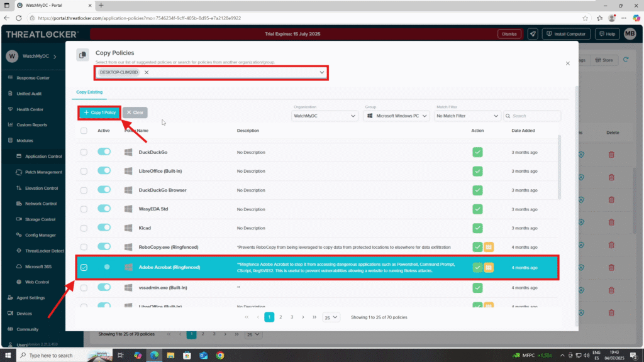This screenshot has height=362, width=644.
Task: Click the first red delete trash icon in the background list
Action: 611,155
